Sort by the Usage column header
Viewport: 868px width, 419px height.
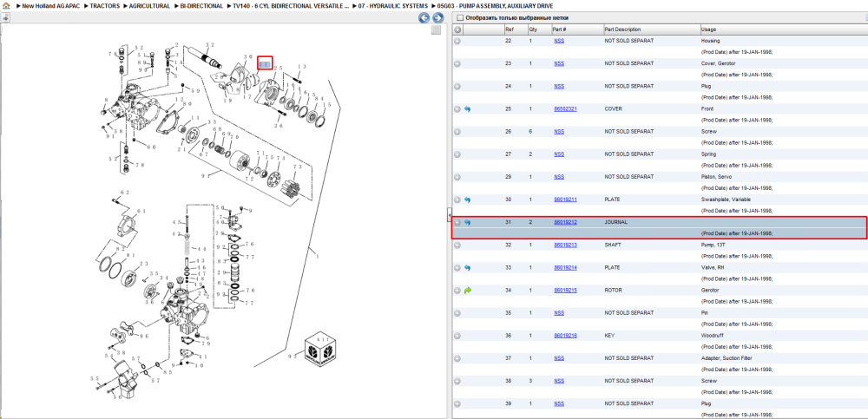(783, 29)
